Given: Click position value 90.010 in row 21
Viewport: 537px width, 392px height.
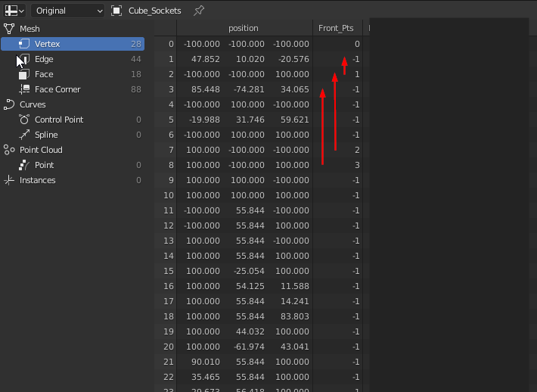Looking at the screenshot, I should coord(206,362).
